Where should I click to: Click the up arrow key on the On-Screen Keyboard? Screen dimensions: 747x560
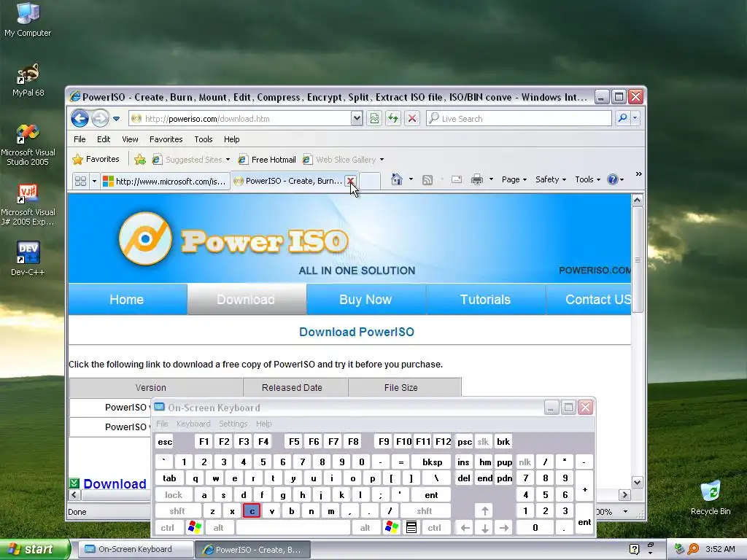point(484,511)
